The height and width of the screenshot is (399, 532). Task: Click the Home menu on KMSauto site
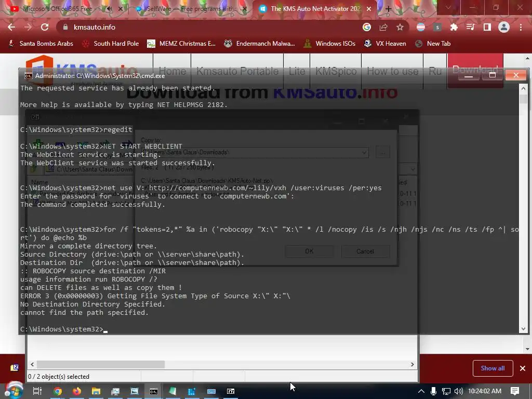coord(172,71)
